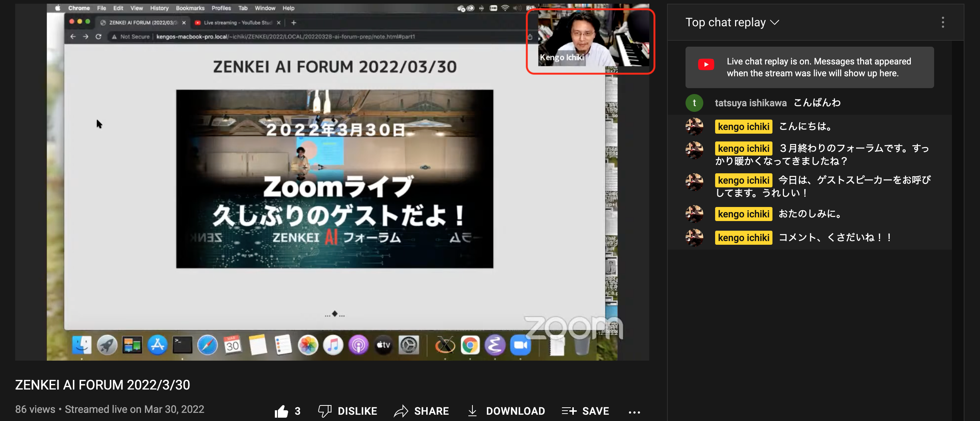Click the Finder icon in the dock
The image size is (980, 421).
coord(82,345)
